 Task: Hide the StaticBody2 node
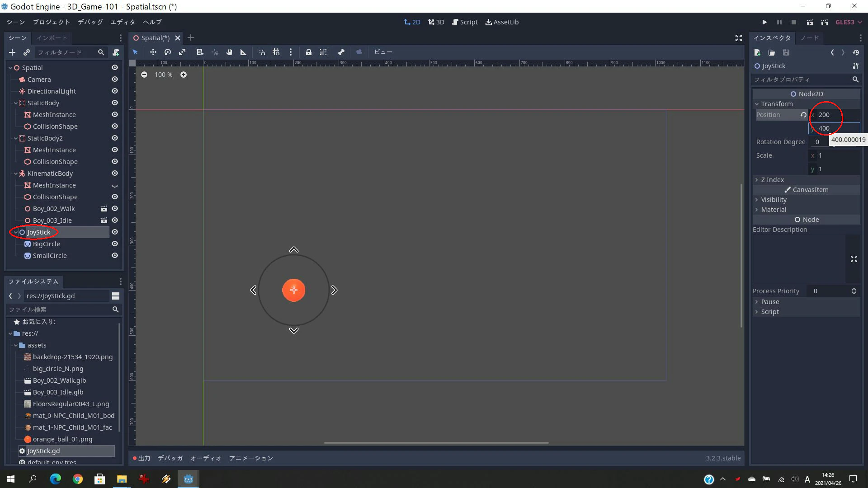pos(115,138)
